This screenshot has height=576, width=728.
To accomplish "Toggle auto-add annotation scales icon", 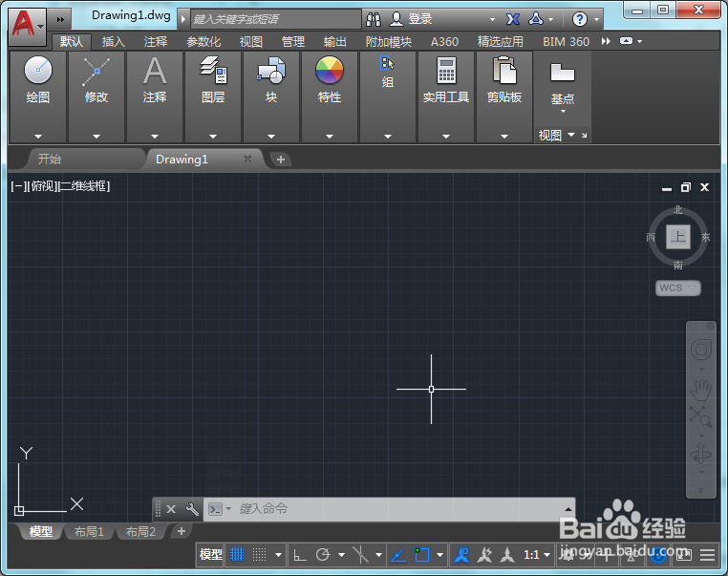I will tap(484, 555).
